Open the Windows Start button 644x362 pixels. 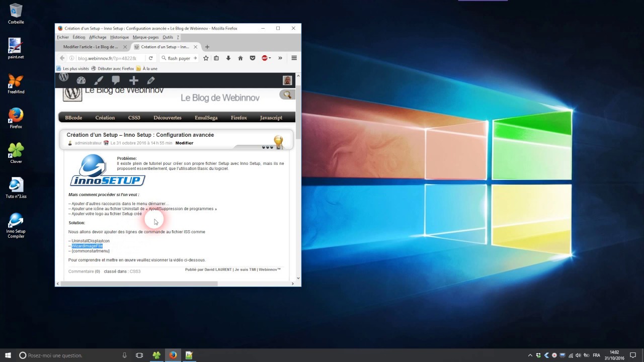tap(8, 355)
